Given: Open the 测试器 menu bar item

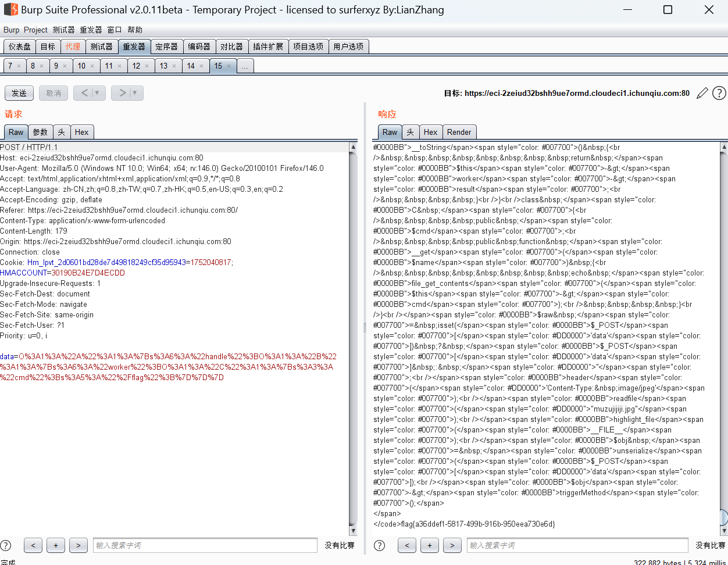Looking at the screenshot, I should coord(63,30).
